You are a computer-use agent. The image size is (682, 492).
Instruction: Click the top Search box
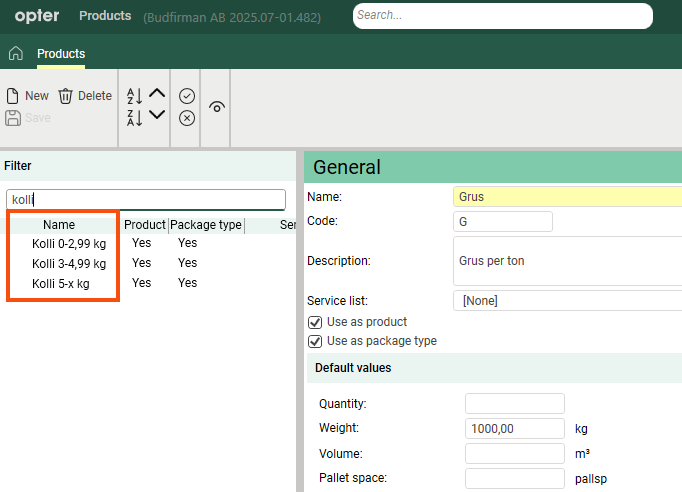pos(502,16)
